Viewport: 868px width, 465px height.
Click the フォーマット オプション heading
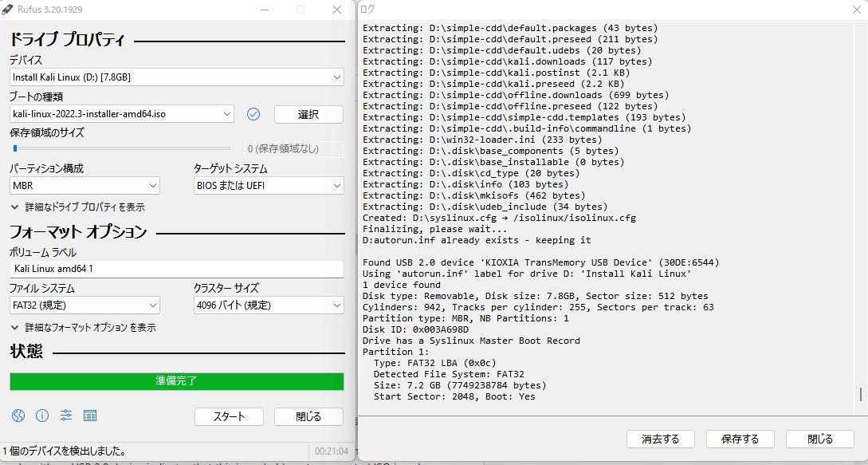pos(78,231)
